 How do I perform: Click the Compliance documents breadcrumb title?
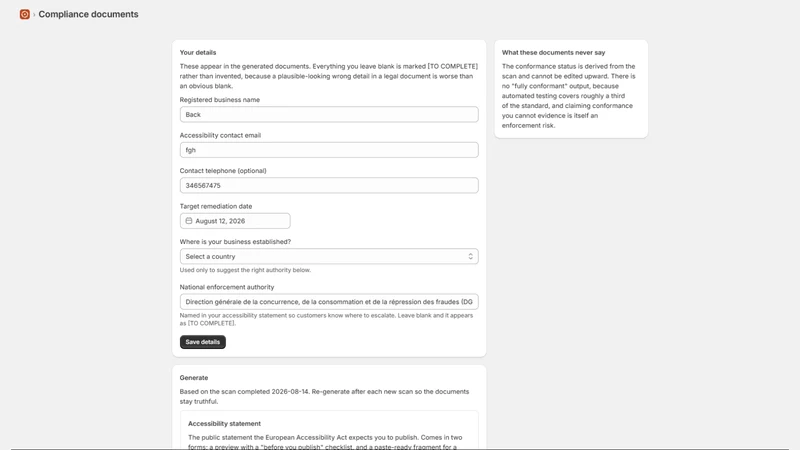coord(88,14)
